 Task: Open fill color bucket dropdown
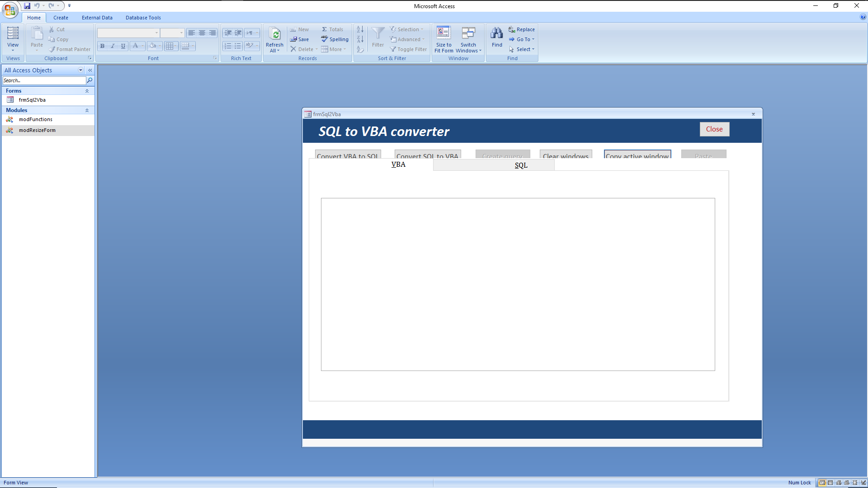click(160, 46)
